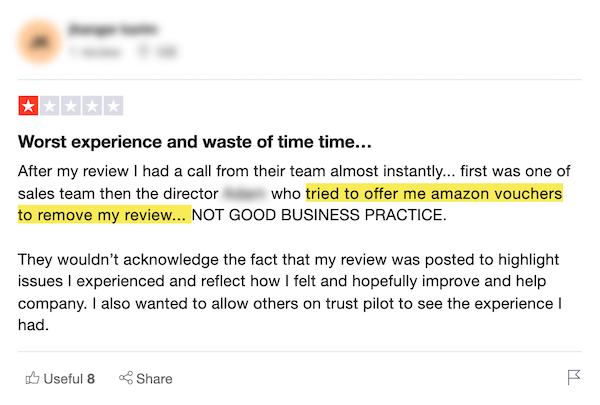Click the fourth grey rating star
This screenshot has height=405, width=600.
(92, 106)
